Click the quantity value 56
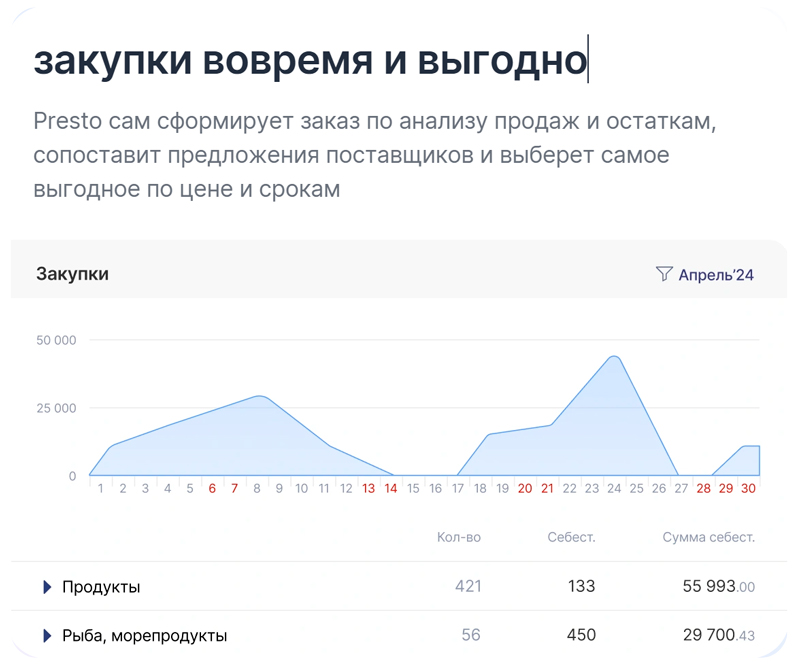Viewport: 800px width, 667px height. click(x=471, y=635)
